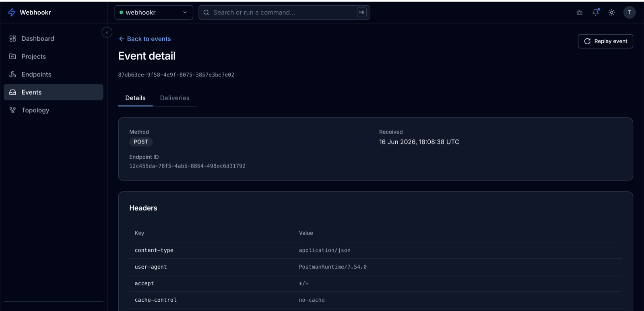Focus the Search or run a command field
Screen dimensions: 644x311
(284, 12)
